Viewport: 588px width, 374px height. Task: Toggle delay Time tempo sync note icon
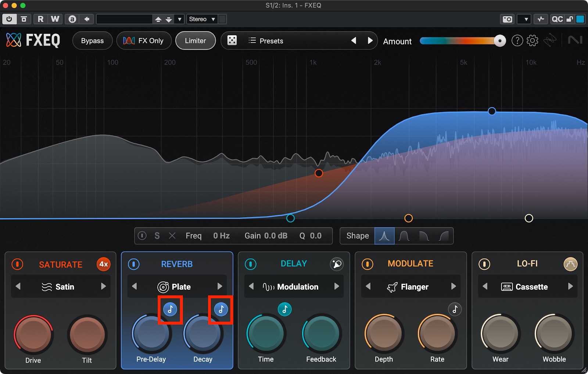coord(284,309)
